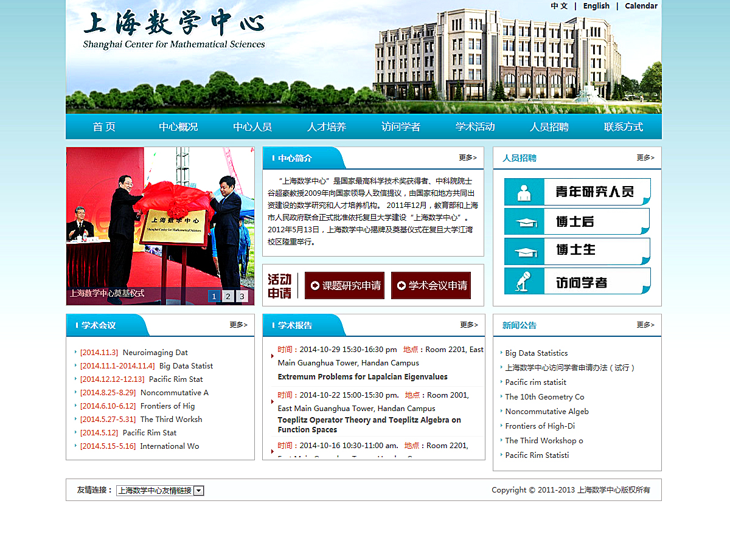Click the 上海数学中心奠基仪式 slide caption
The image size is (730, 560).
[x=107, y=293]
